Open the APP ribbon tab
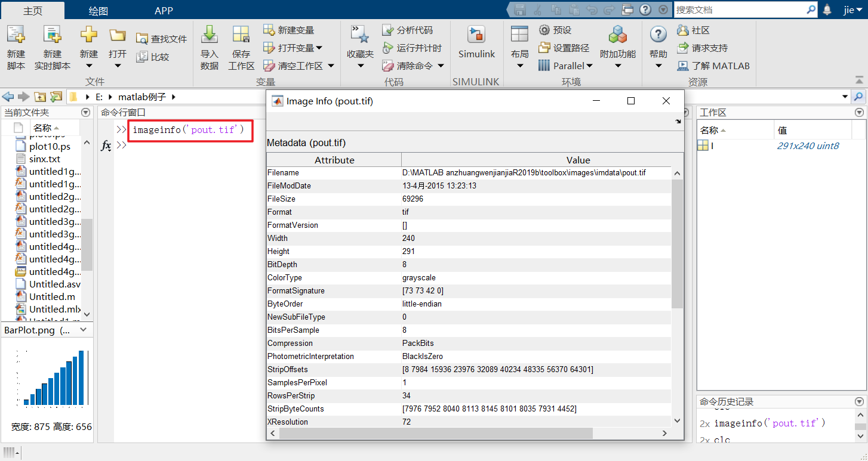The width and height of the screenshot is (868, 461). click(x=163, y=10)
